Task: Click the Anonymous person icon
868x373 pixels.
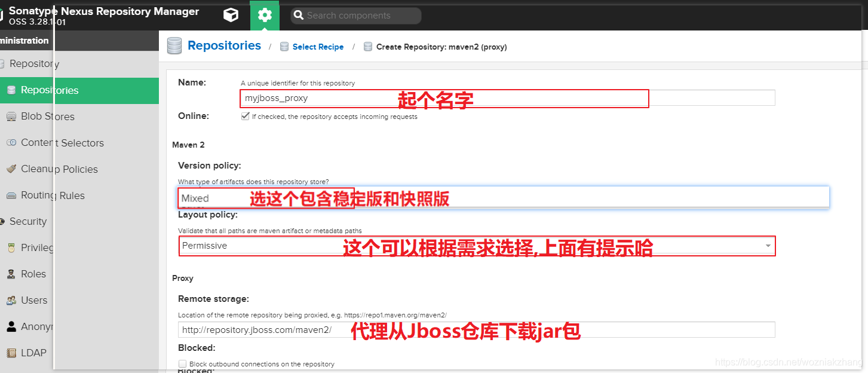Action: pyautogui.click(x=11, y=326)
